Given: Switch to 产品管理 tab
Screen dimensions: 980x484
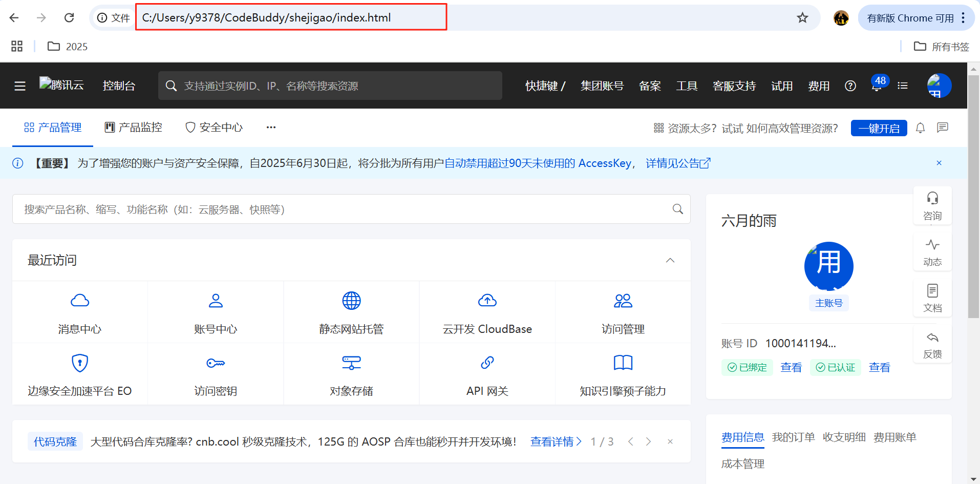Looking at the screenshot, I should point(53,128).
